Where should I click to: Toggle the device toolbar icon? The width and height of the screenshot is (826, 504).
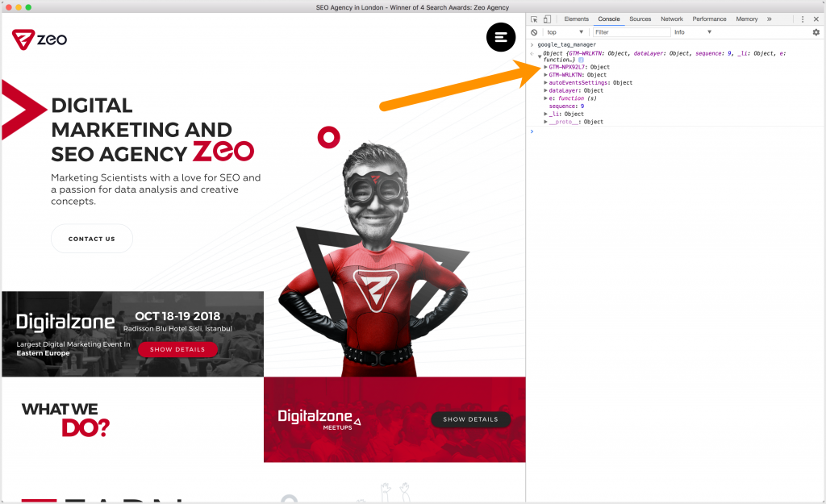click(548, 19)
